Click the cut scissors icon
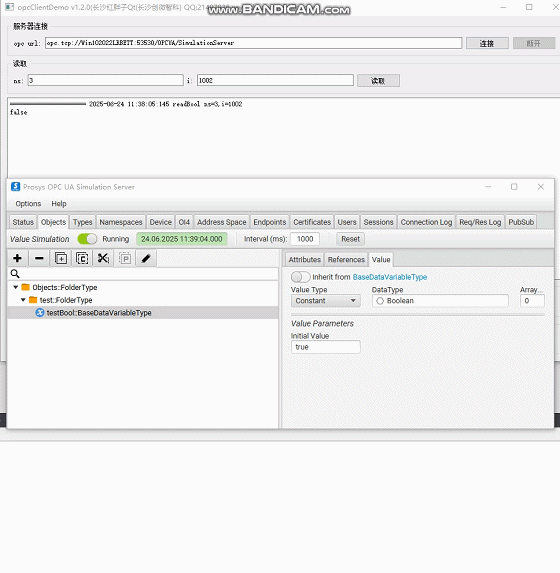Viewport: 560px width, 573px height. pos(103,258)
